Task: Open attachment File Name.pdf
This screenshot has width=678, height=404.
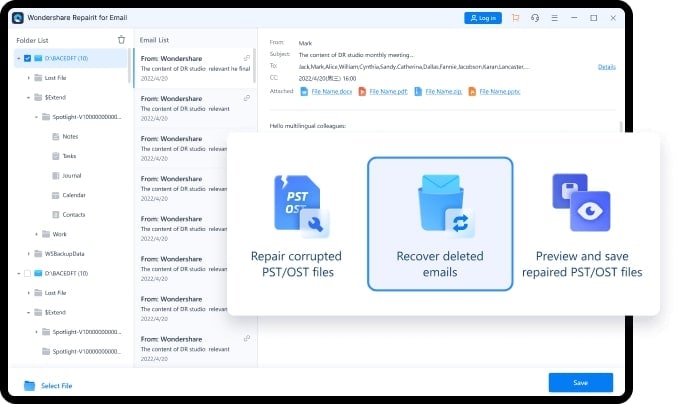Action: (388, 92)
